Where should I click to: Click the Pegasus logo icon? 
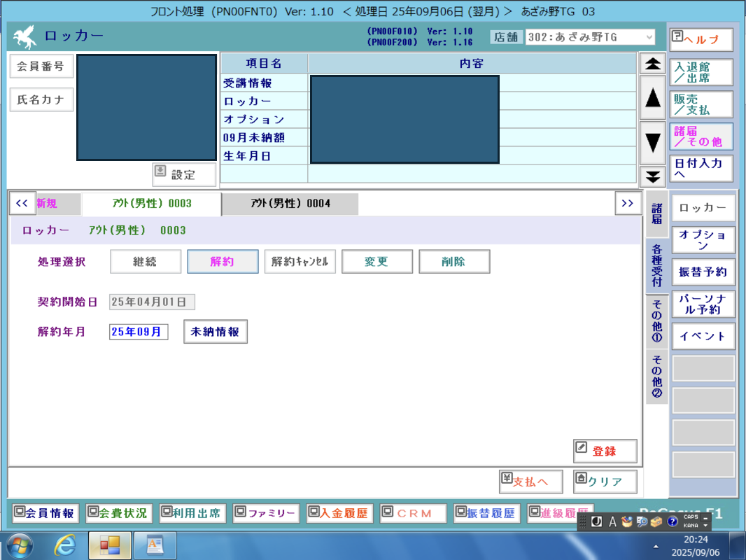pos(25,36)
